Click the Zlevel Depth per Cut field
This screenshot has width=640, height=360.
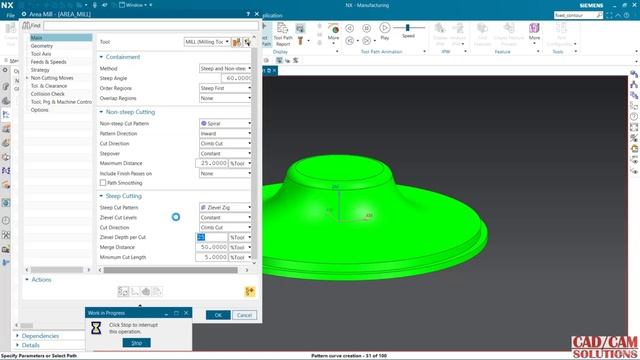[x=211, y=237]
